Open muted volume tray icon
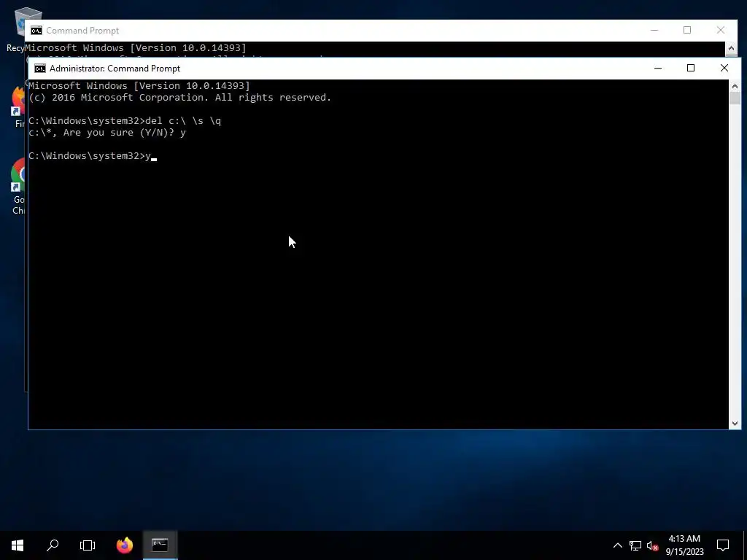Screen dimensions: 747x560 [652, 545]
